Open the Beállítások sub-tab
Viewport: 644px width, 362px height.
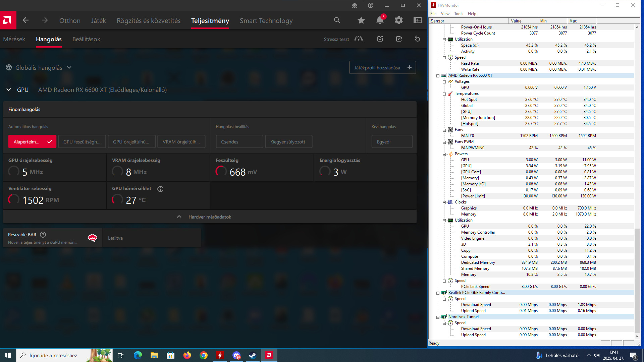[86, 39]
